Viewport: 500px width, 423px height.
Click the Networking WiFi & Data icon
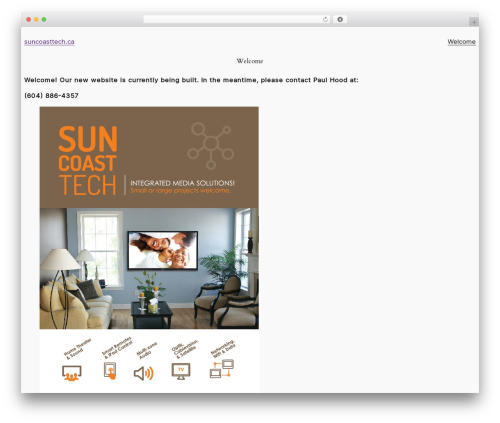tap(222, 369)
